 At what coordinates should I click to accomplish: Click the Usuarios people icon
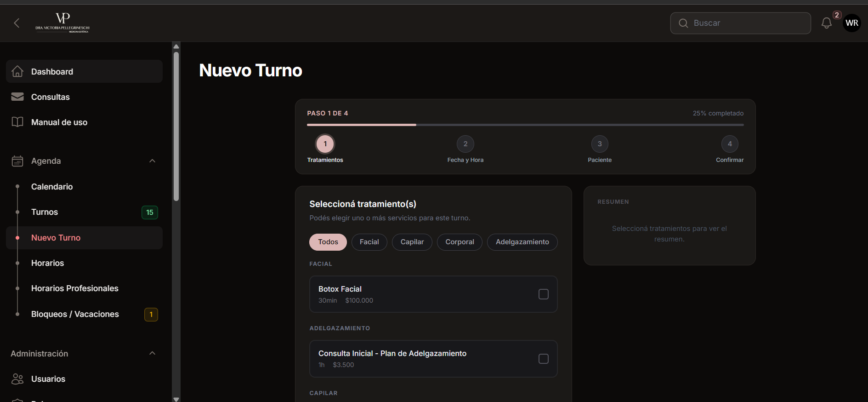point(17,379)
